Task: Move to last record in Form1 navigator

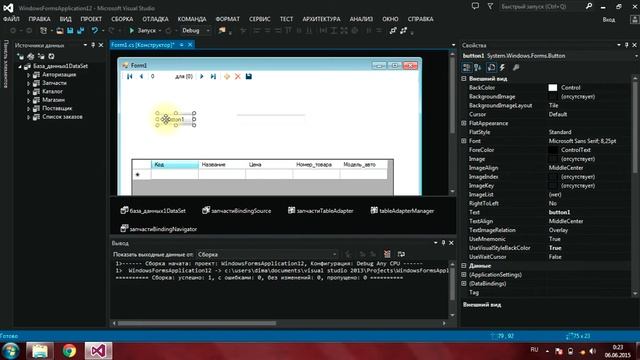Action: click(x=213, y=76)
